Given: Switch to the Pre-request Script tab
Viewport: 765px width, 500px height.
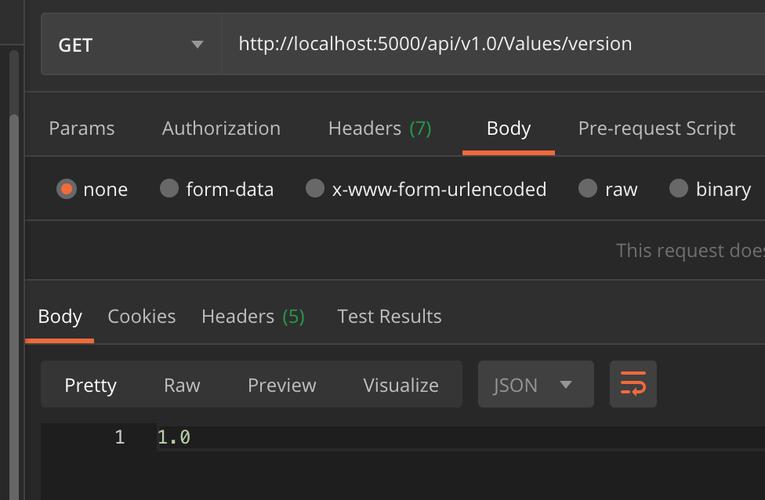Looking at the screenshot, I should [656, 128].
